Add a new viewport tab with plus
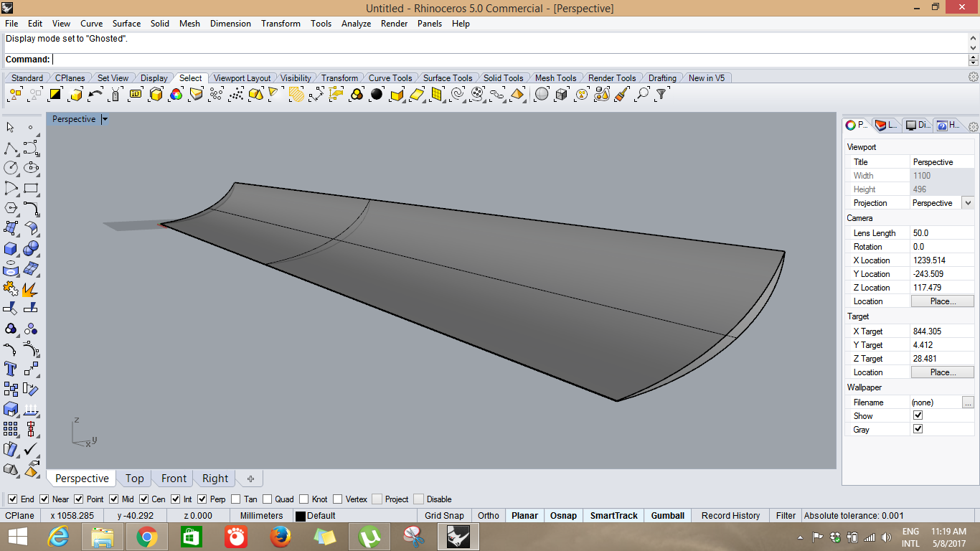Screen dimensions: 980x551 pos(250,479)
